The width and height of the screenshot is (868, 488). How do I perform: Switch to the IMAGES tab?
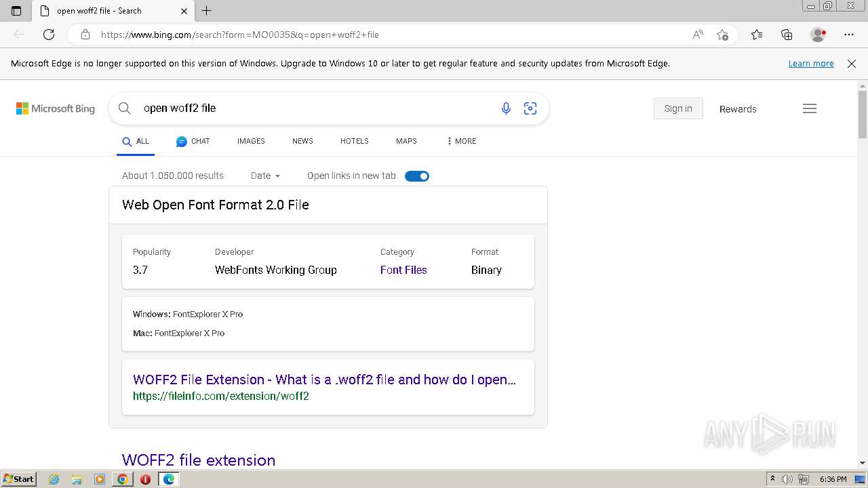coord(251,141)
